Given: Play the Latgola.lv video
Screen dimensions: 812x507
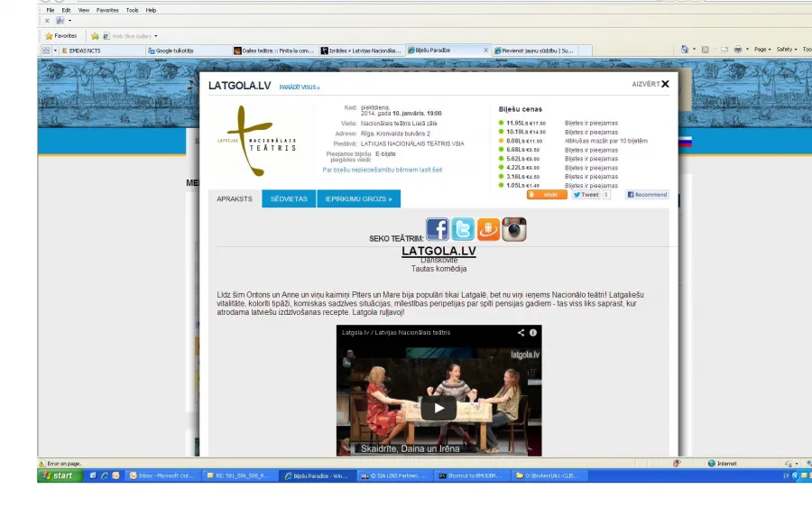Looking at the screenshot, I should 438,408.
